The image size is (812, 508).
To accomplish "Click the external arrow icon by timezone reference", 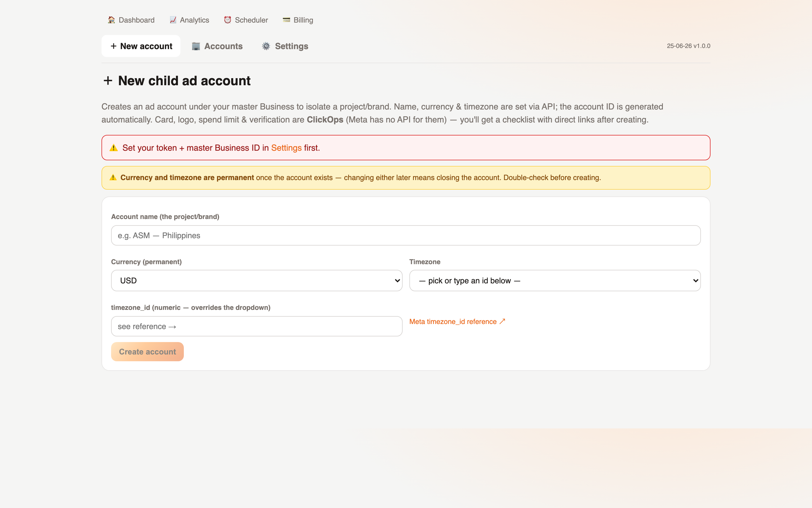I will point(502,321).
